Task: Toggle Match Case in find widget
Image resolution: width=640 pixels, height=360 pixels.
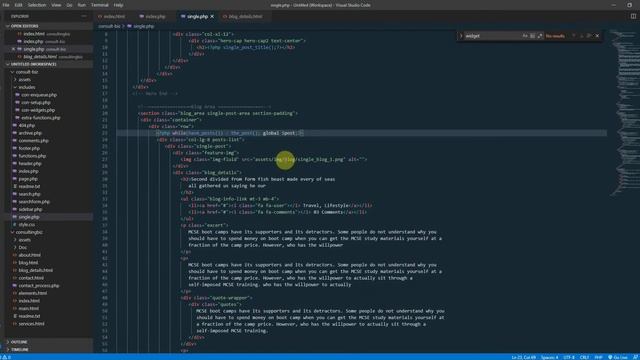Action: point(525,36)
